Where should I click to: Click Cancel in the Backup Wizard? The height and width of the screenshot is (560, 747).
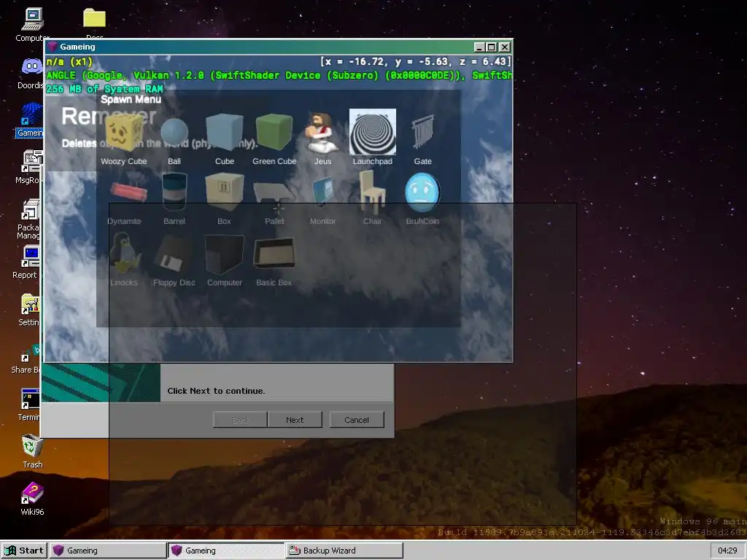click(x=357, y=419)
